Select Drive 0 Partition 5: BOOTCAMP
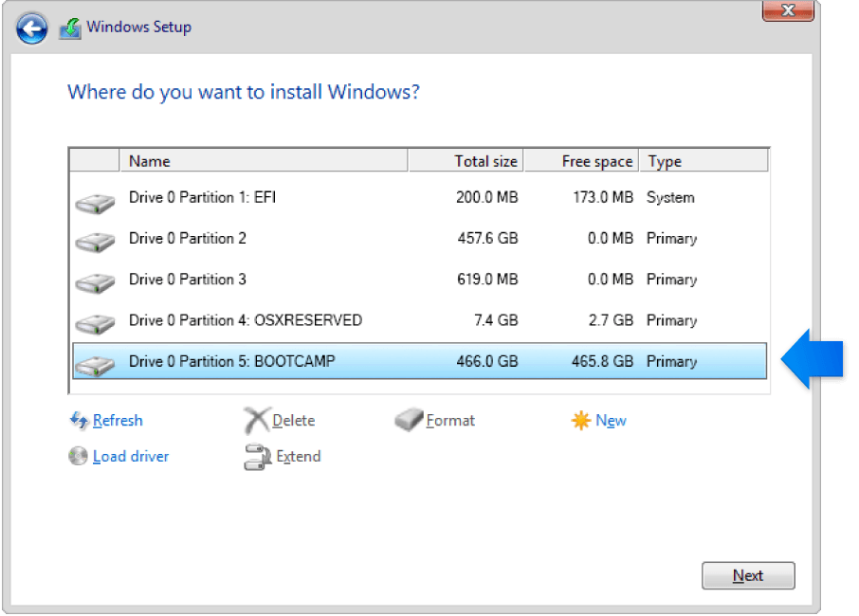859x616 pixels. (420, 361)
